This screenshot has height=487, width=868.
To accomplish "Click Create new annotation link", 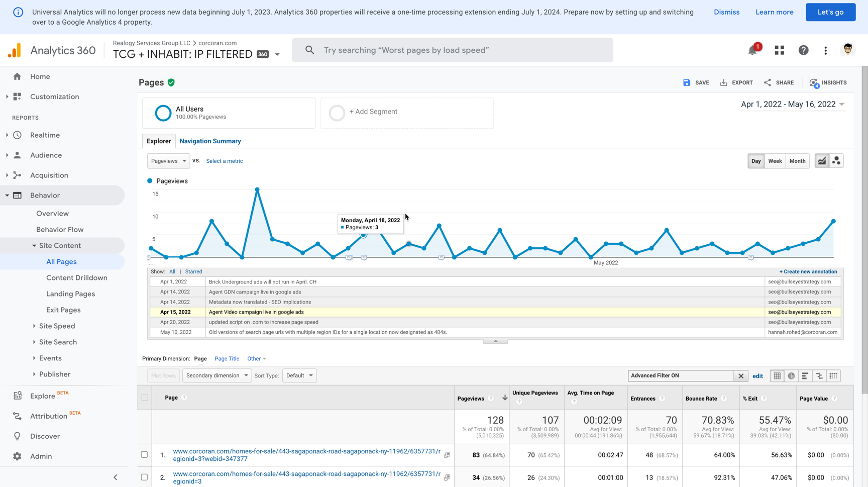I will [808, 271].
